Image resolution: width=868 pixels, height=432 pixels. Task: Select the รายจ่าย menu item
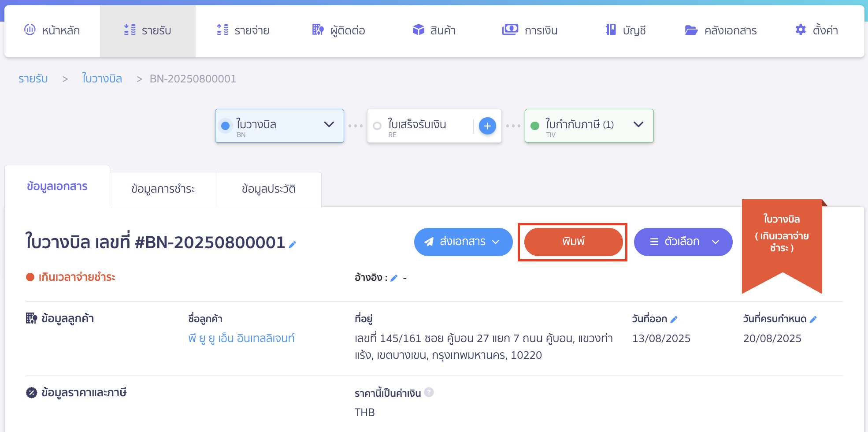[242, 30]
